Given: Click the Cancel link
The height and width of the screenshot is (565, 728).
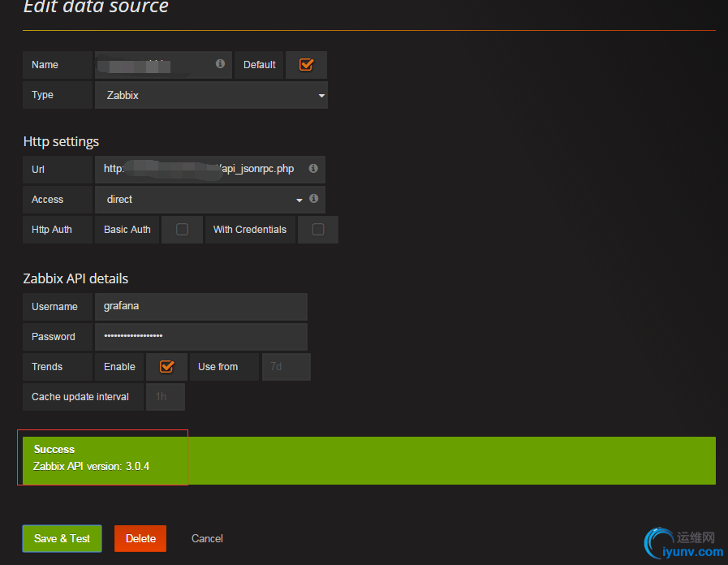Looking at the screenshot, I should point(207,538).
